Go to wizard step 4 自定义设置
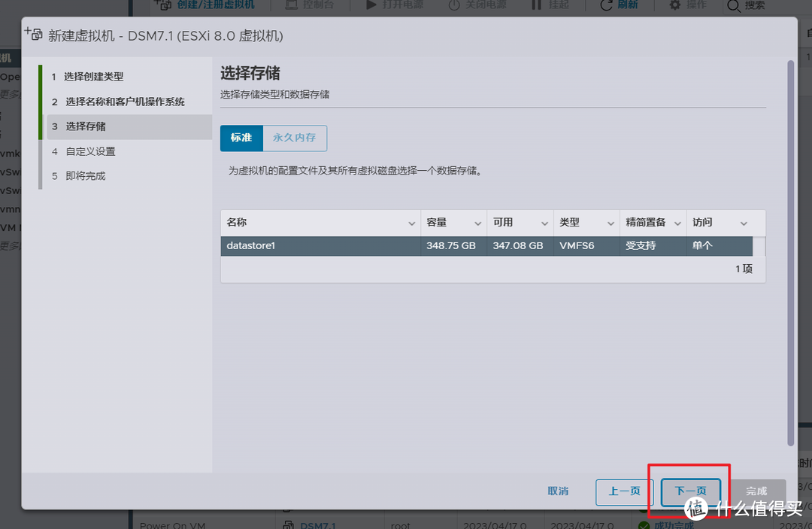 (83, 151)
